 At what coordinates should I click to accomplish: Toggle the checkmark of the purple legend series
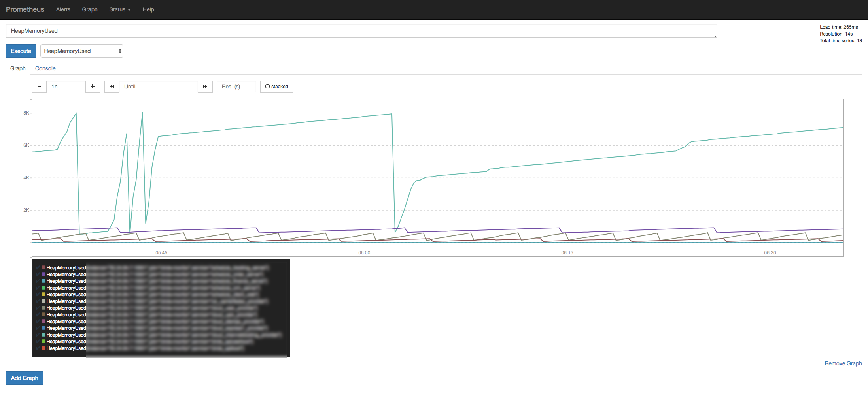coord(38,275)
